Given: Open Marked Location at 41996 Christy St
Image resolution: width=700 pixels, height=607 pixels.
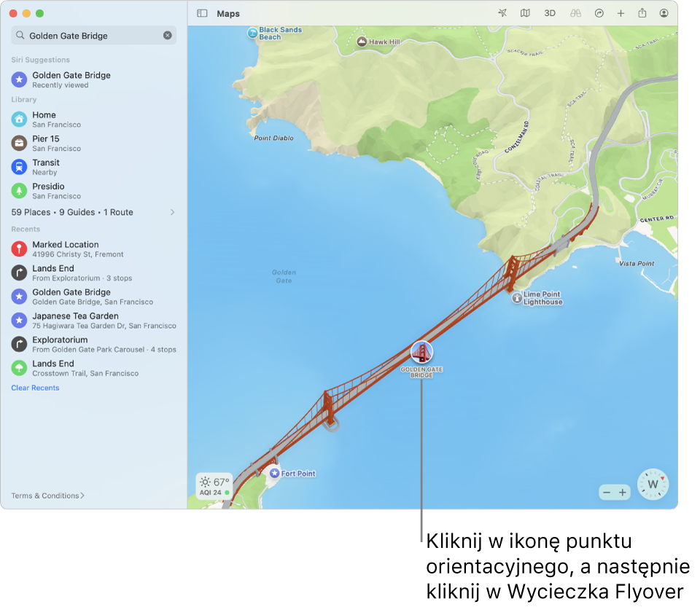Looking at the screenshot, I should click(x=94, y=249).
